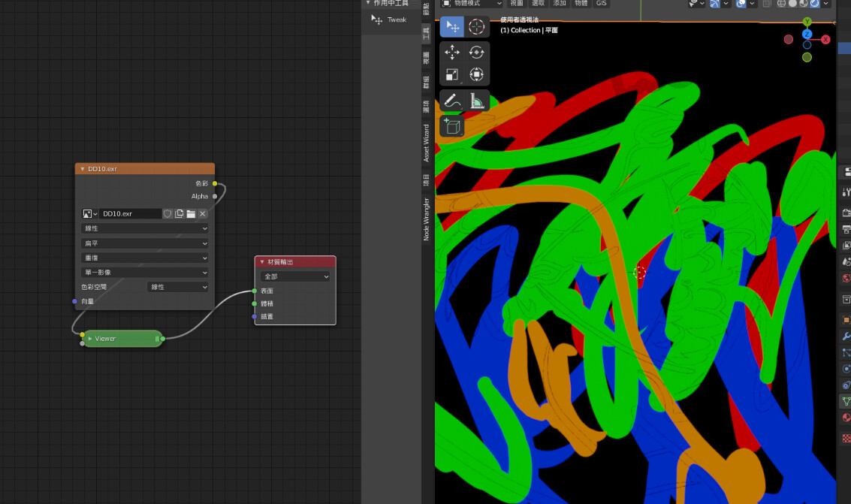Image resolution: width=851 pixels, height=504 pixels.
Task: Open image file with folder icon
Action: click(x=191, y=214)
